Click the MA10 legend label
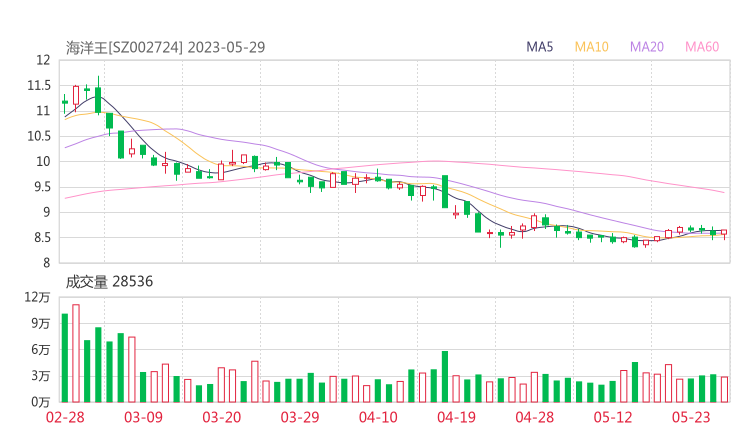The height and width of the screenshot is (440, 740). [x=591, y=47]
